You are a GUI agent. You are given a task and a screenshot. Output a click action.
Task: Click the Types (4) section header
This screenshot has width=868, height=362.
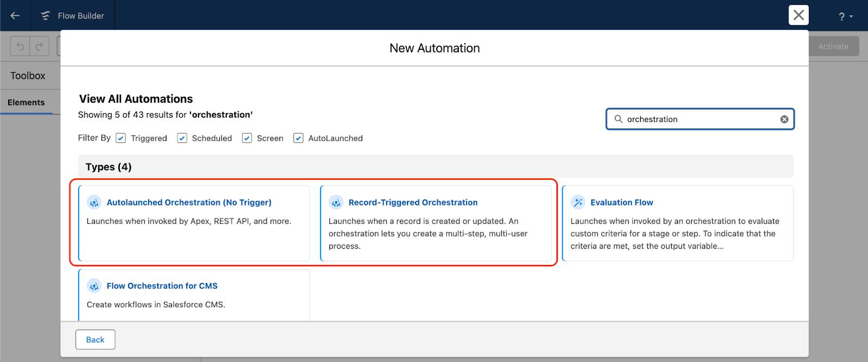click(x=436, y=167)
